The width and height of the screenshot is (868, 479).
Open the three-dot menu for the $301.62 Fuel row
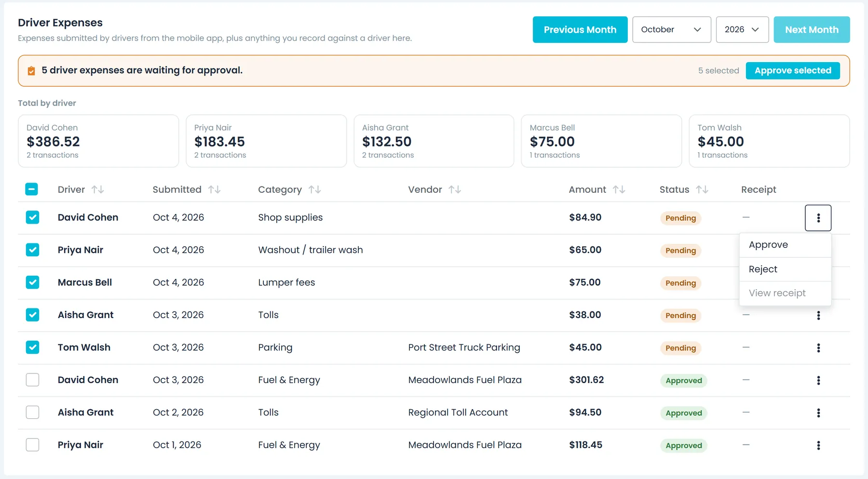[818, 380]
